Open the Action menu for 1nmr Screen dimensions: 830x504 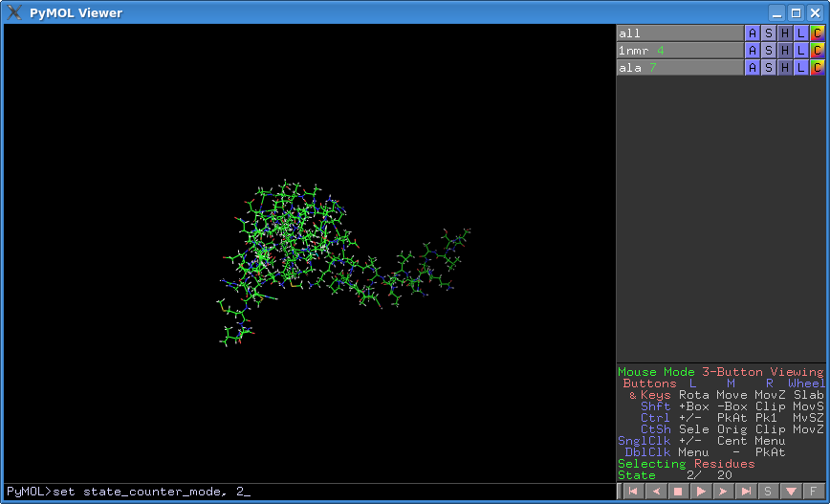[752, 51]
